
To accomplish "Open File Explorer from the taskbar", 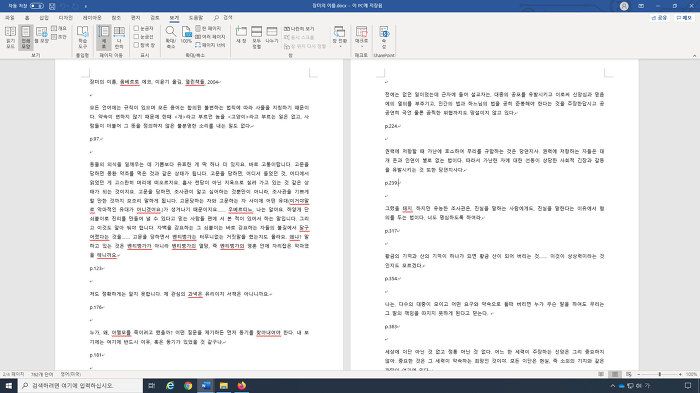I will pyautogui.click(x=224, y=385).
